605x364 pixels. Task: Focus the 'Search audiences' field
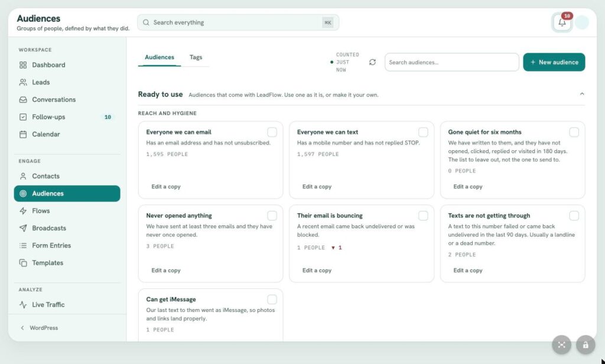[451, 62]
